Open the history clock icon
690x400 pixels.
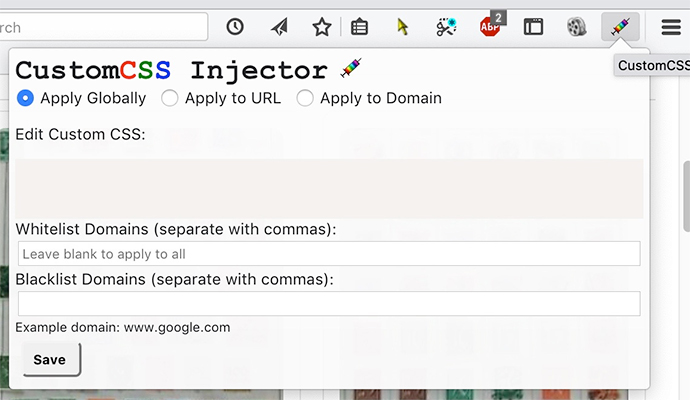[x=235, y=27]
